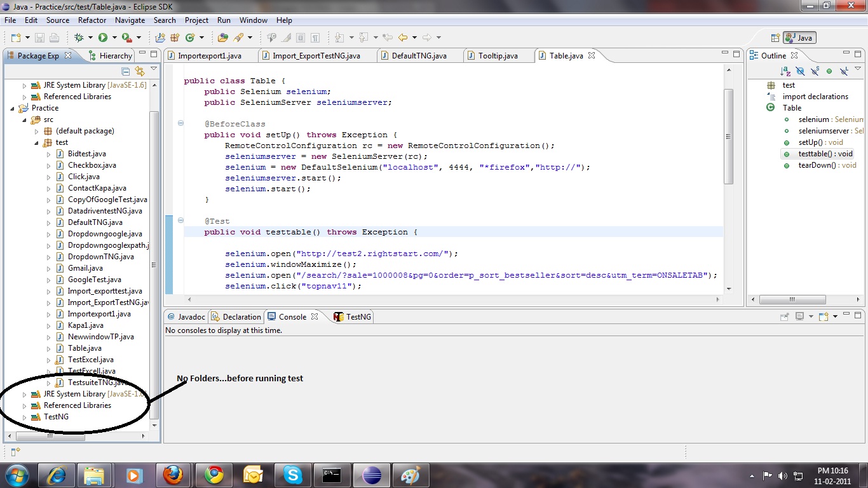868x488 pixels.
Task: Launch Debug mode from the toolbar
Action: pos(79,37)
